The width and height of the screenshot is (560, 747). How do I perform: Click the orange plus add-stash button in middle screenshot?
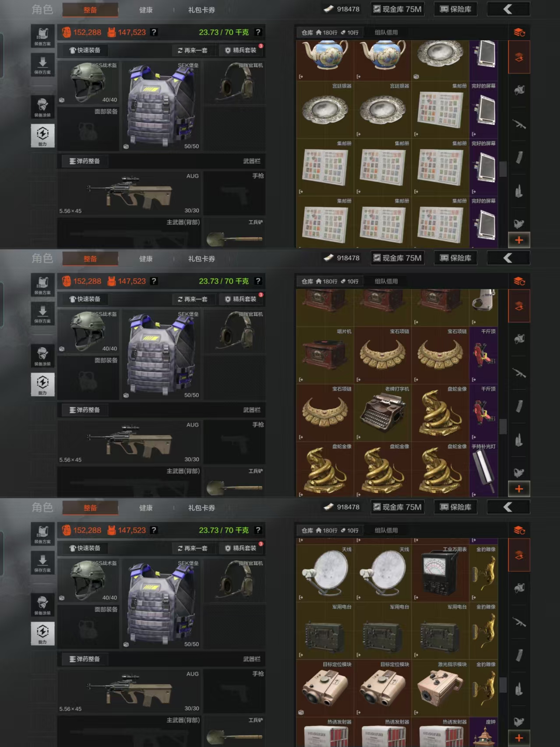click(x=519, y=489)
